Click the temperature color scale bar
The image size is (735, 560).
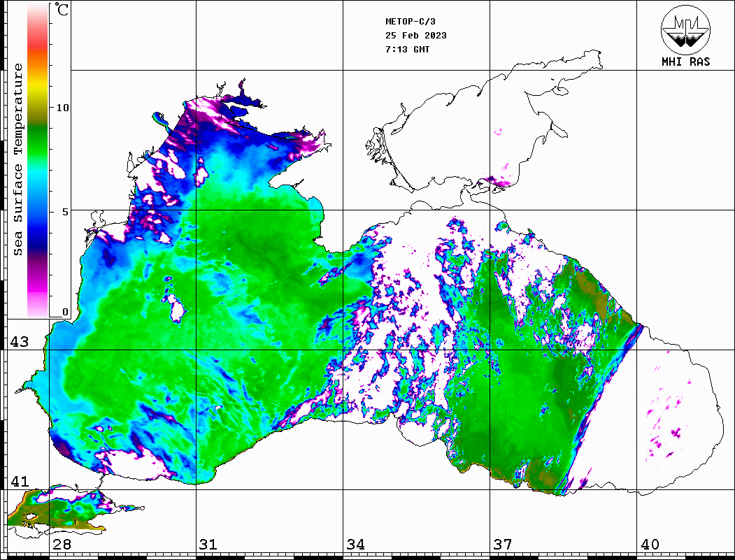click(38, 160)
